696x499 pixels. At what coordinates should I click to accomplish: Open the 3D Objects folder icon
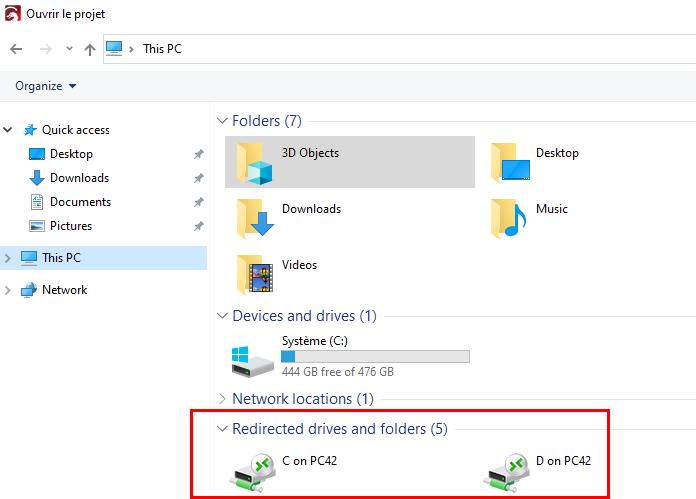coord(254,163)
